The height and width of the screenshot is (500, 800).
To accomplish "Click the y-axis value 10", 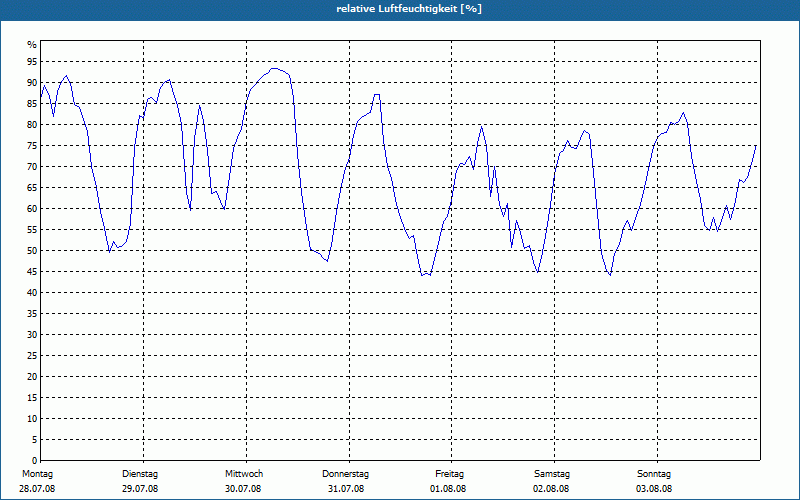I will 32,419.
